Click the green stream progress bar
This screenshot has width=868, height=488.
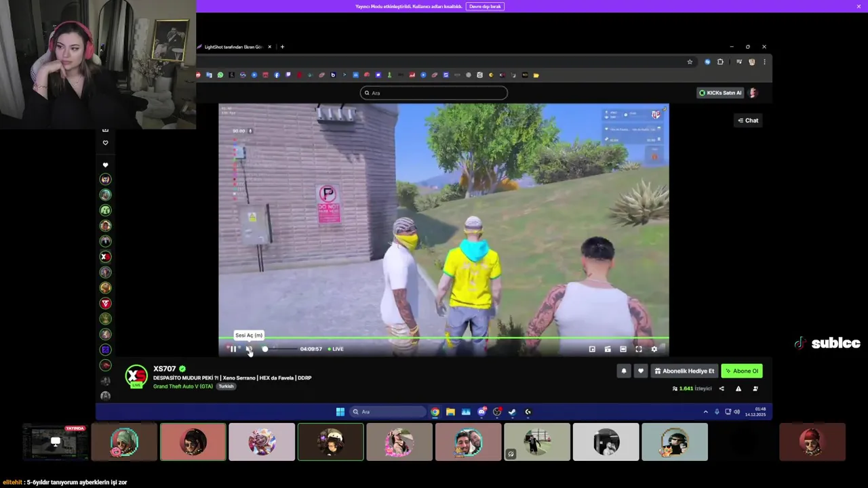(x=443, y=338)
